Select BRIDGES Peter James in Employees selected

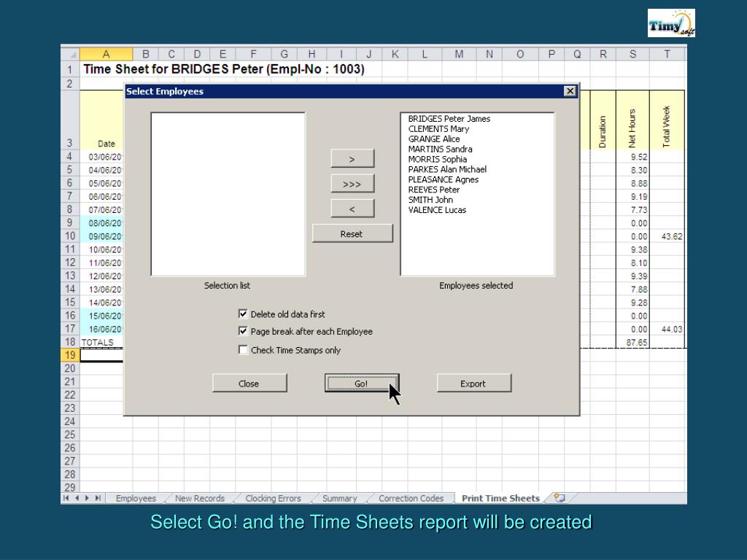coord(449,119)
